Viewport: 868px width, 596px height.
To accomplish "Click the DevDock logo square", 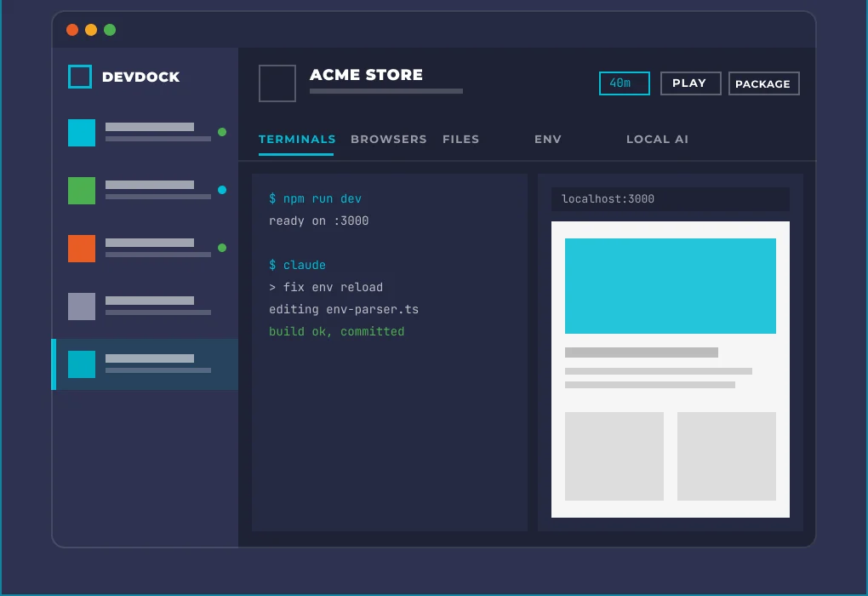I will pos(80,77).
